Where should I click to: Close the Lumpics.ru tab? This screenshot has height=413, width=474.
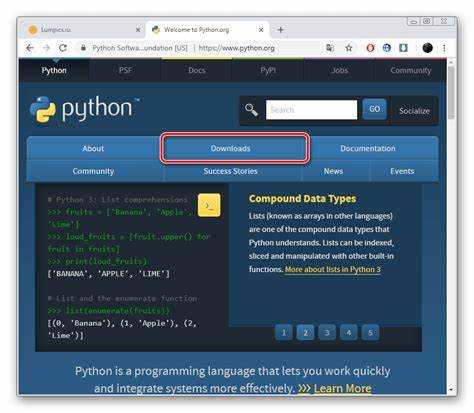pyautogui.click(x=138, y=30)
